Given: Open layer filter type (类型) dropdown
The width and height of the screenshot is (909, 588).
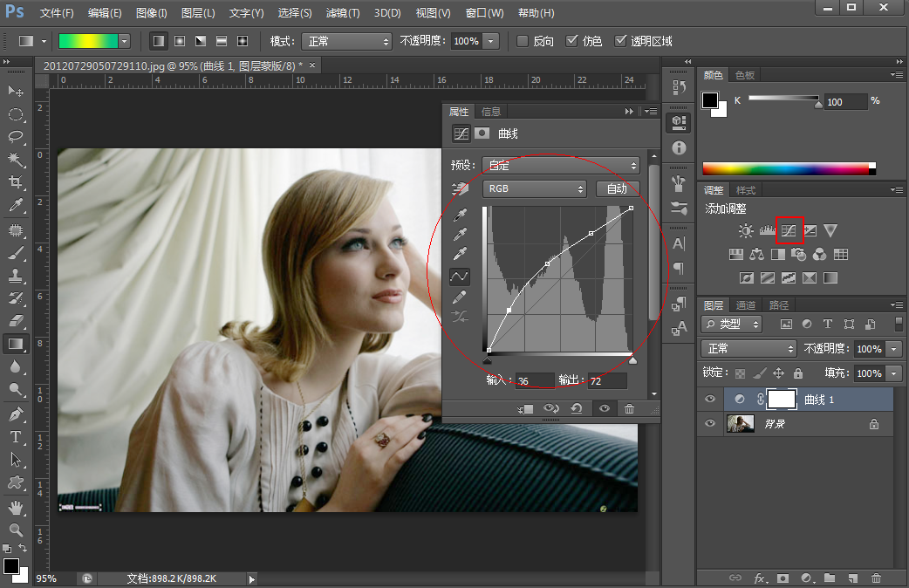Looking at the screenshot, I should pos(731,325).
